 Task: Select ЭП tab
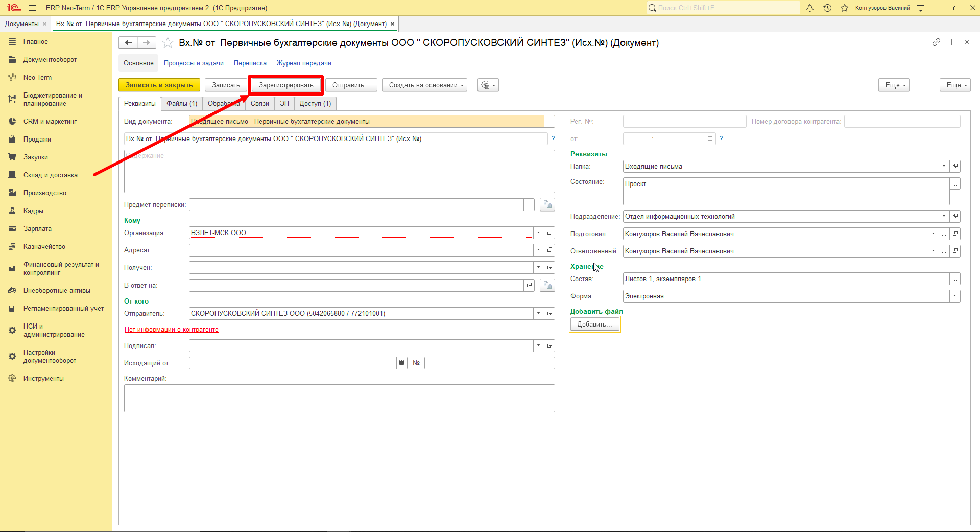point(284,103)
